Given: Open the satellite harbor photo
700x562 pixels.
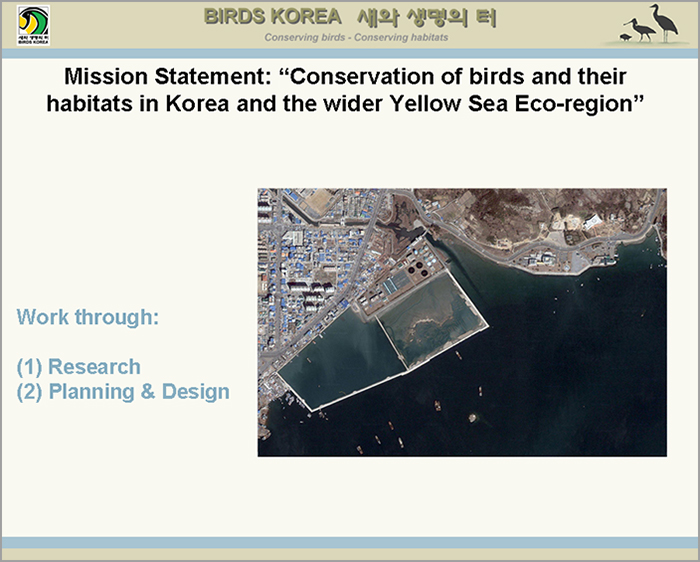Looking at the screenshot, I should (462, 322).
